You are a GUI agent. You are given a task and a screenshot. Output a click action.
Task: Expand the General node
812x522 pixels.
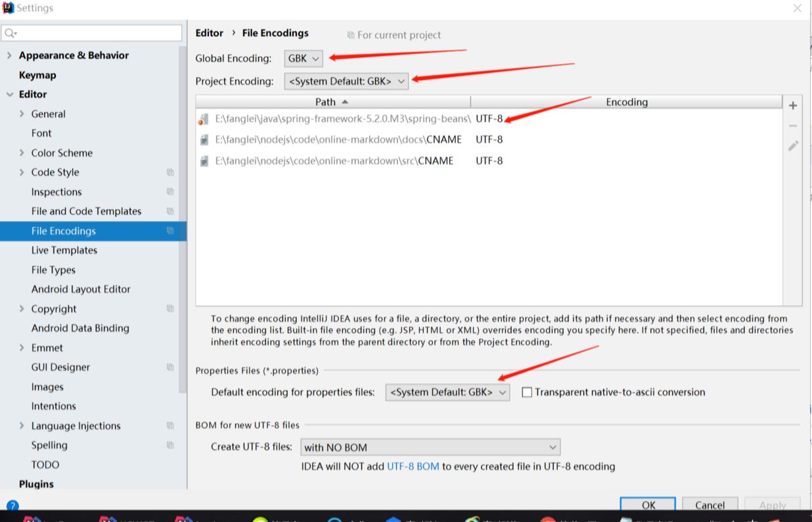22,114
